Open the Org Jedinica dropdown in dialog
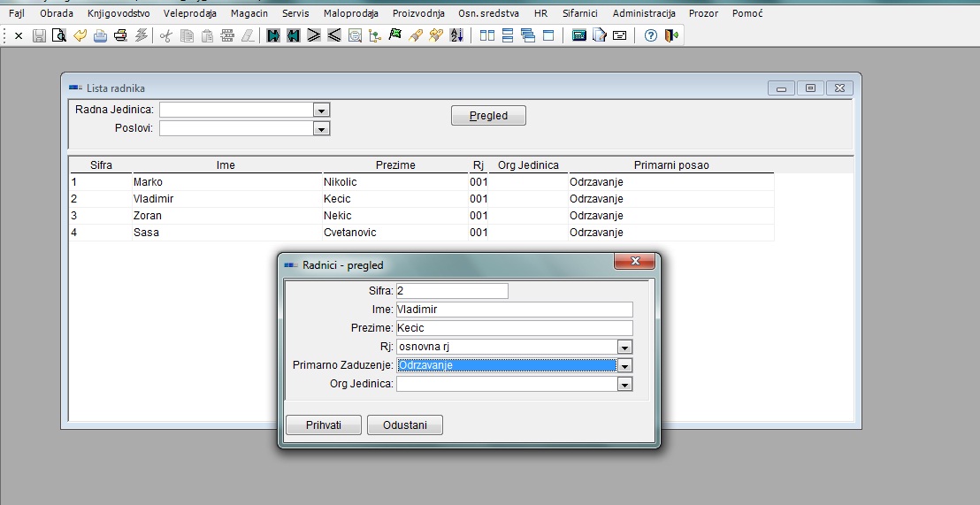The image size is (980, 505). point(624,385)
